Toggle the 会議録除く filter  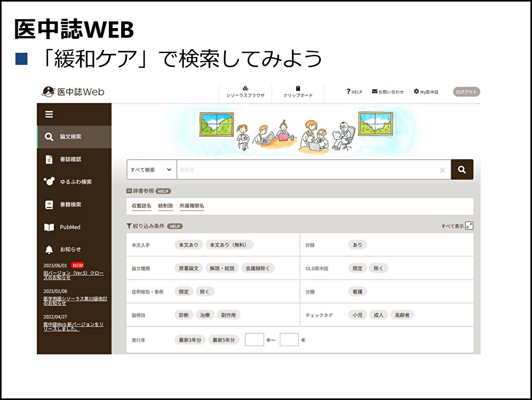click(258, 268)
